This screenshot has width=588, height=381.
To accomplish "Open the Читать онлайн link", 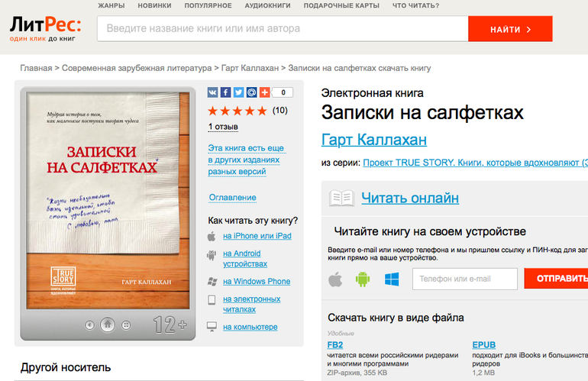I will tap(409, 199).
